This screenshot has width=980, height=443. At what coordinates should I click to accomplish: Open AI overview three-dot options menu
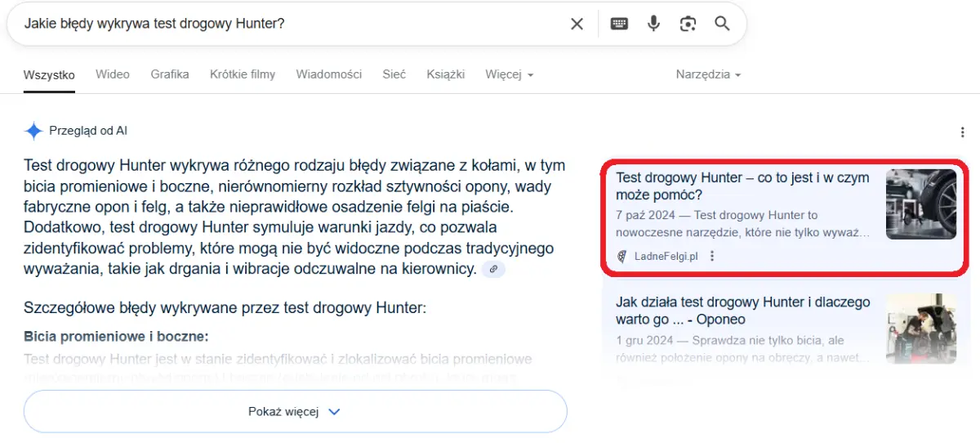pos(963,132)
